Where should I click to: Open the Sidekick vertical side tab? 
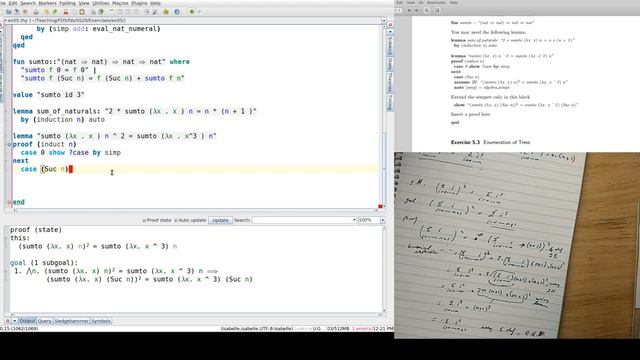(x=390, y=46)
